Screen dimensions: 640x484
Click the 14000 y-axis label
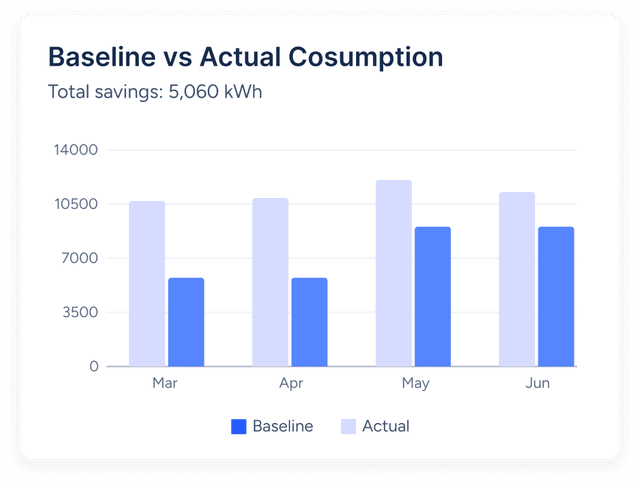point(76,150)
